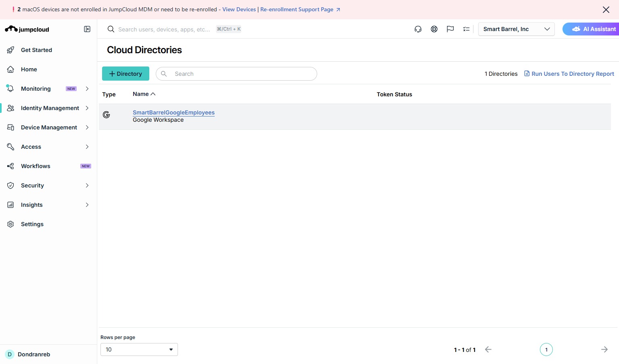
Task: Click the global search users, devices field
Action: pyautogui.click(x=164, y=29)
